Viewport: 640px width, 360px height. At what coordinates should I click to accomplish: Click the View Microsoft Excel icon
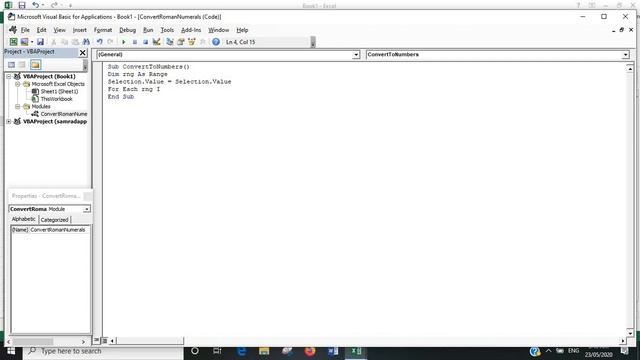[x=13, y=42]
